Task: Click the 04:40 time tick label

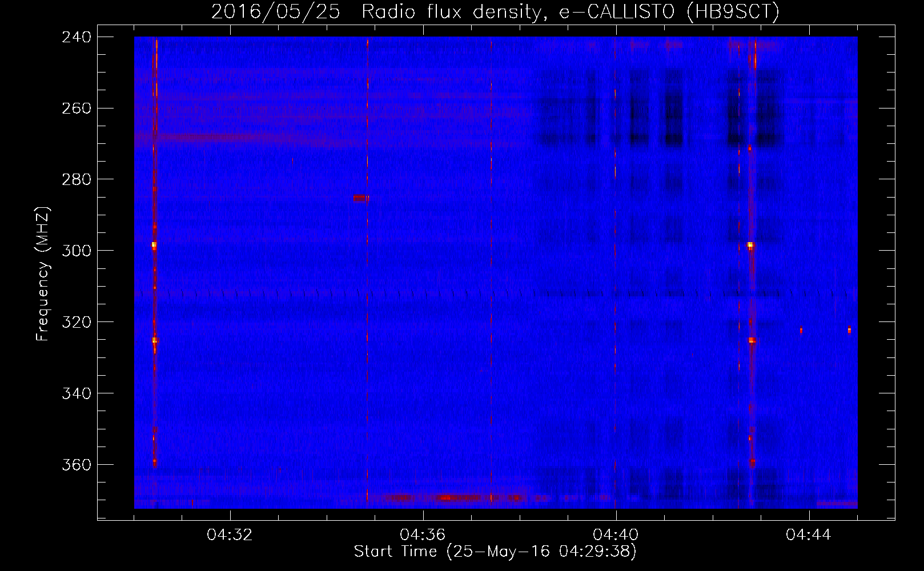Action: (x=616, y=535)
